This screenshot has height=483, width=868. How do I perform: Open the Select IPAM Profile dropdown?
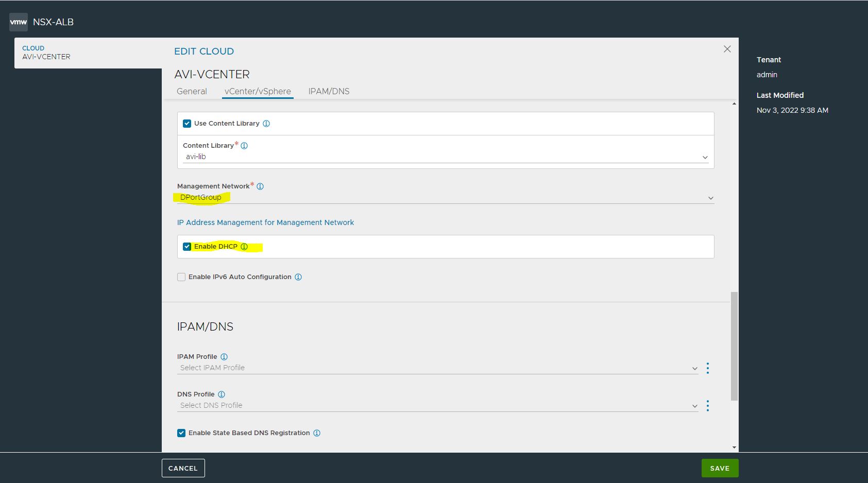pos(438,368)
